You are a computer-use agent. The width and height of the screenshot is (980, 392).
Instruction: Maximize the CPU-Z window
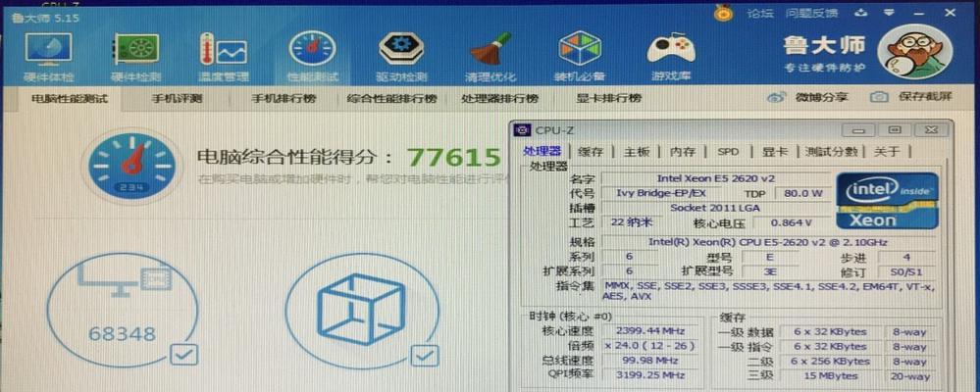895,130
